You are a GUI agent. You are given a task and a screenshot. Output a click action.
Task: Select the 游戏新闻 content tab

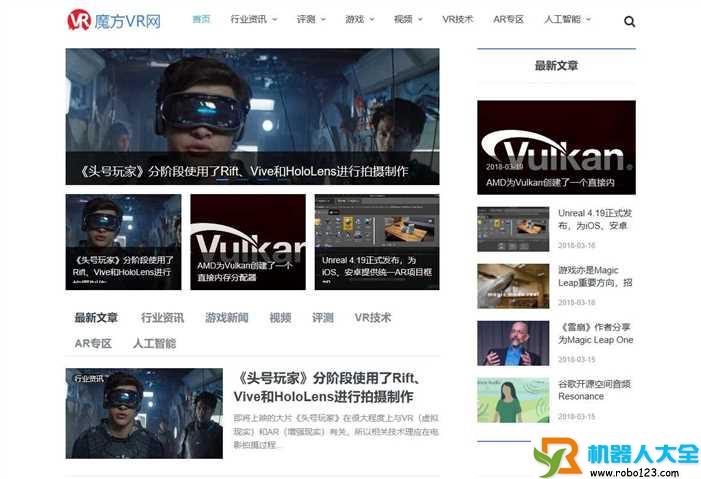point(227,318)
